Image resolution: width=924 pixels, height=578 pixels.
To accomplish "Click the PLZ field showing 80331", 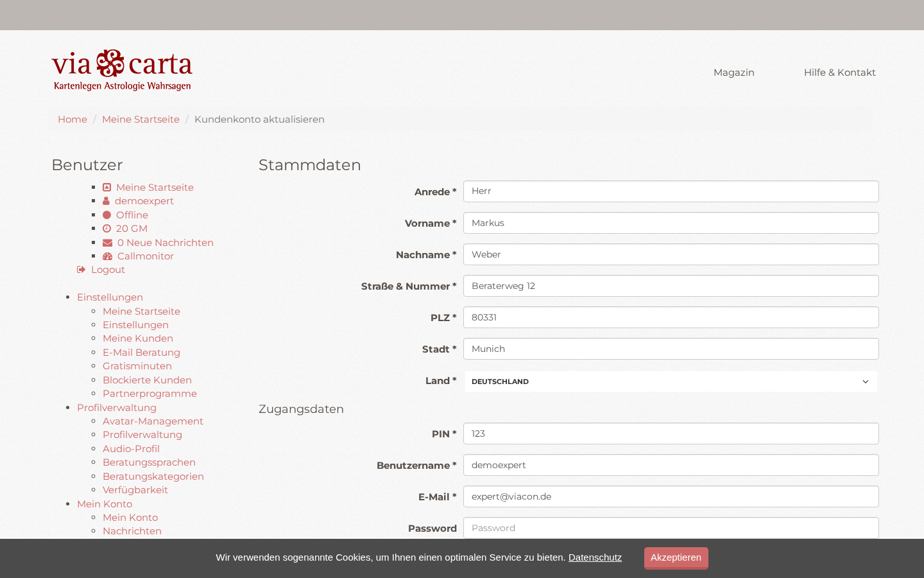I will click(671, 317).
